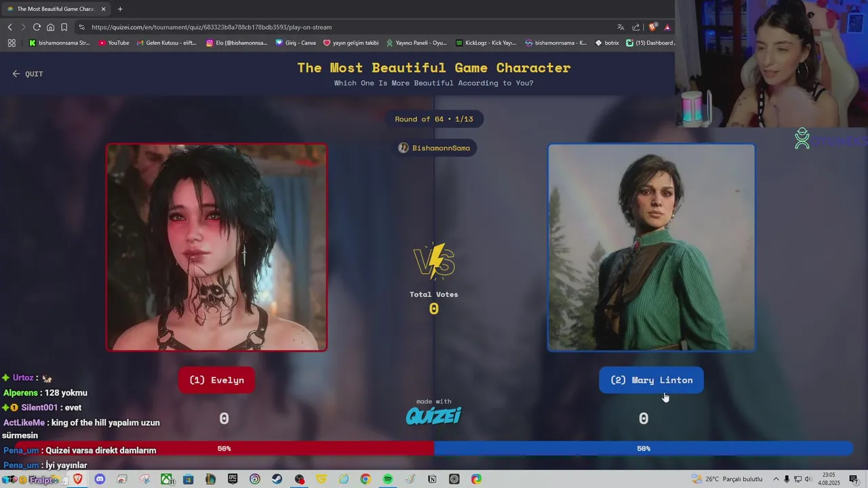This screenshot has width=868, height=488.
Task: Open the Brave Shields lion icon
Action: click(652, 27)
